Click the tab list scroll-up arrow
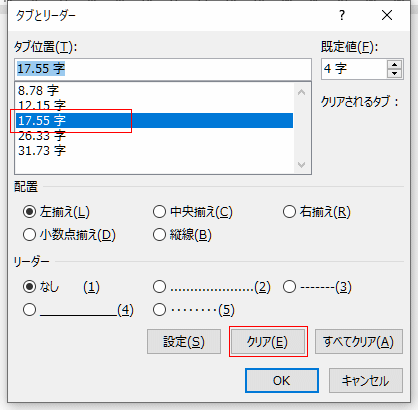The image size is (418, 410). tap(302, 92)
